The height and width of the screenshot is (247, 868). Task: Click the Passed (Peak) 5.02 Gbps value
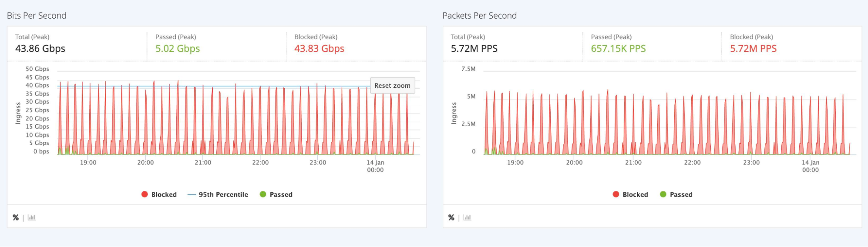click(178, 48)
